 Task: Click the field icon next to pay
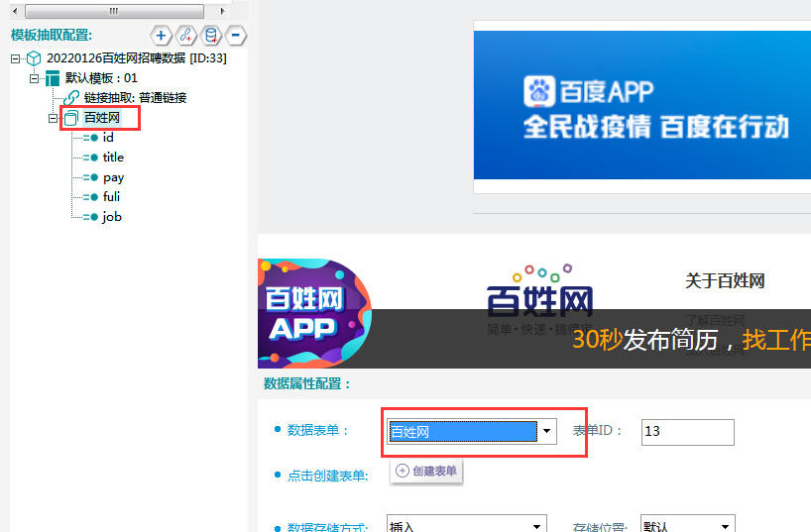click(90, 177)
